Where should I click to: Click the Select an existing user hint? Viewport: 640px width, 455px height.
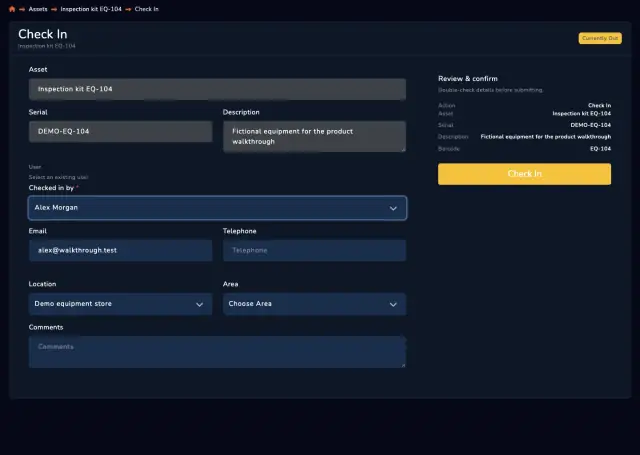pos(58,177)
